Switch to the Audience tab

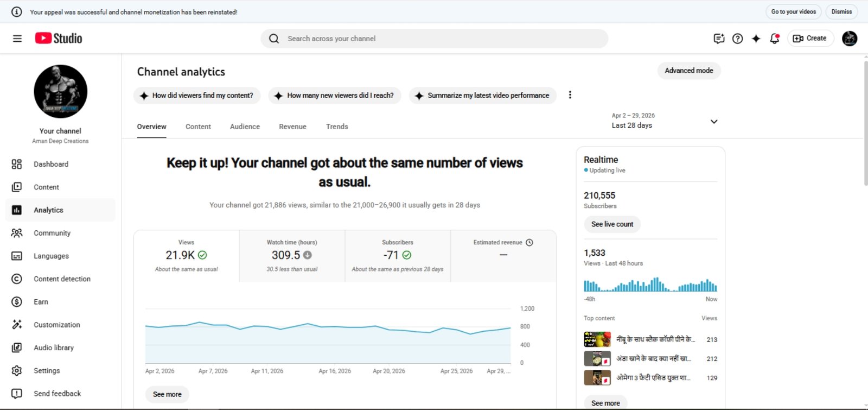(245, 127)
